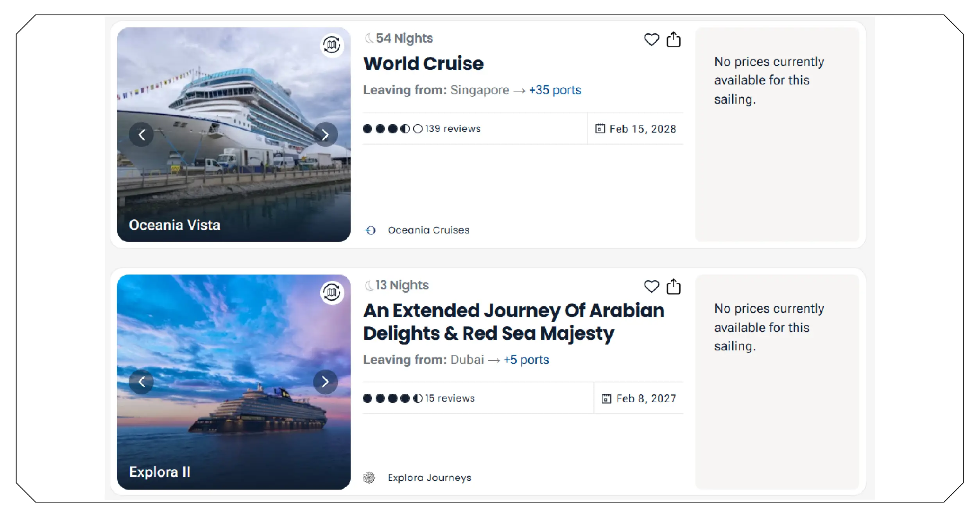
Task: Go back in the Explora II image carousel
Action: tap(142, 381)
